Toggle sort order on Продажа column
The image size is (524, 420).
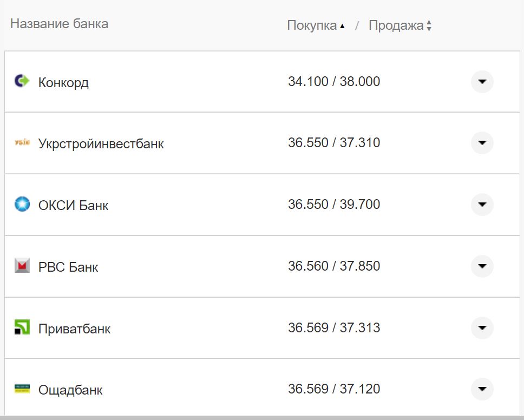tap(428, 25)
